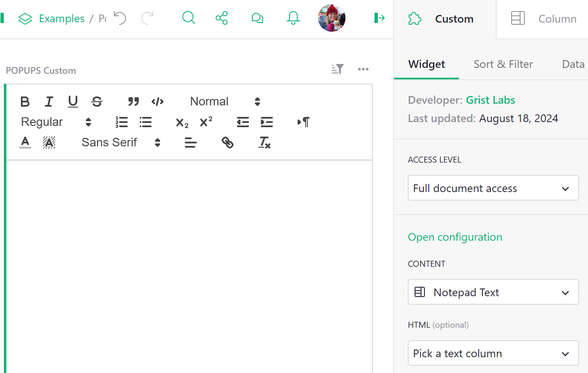Toggle underline formatting button
The height and width of the screenshot is (373, 588).
73,102
